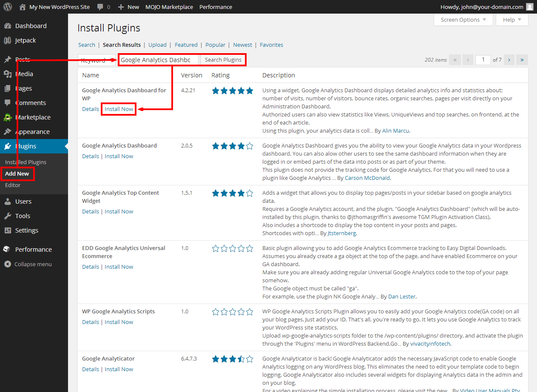Click the empty star rating of WP Google Analytics Scripts
Viewport: 537px width, 392px height.
point(233,312)
